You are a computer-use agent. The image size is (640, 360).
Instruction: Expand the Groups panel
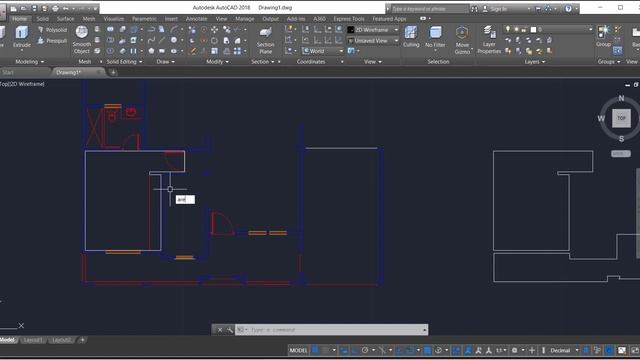point(609,62)
